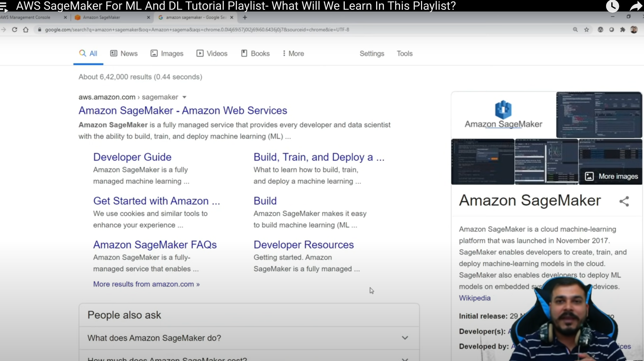Go to the browser home icon

tap(26, 30)
